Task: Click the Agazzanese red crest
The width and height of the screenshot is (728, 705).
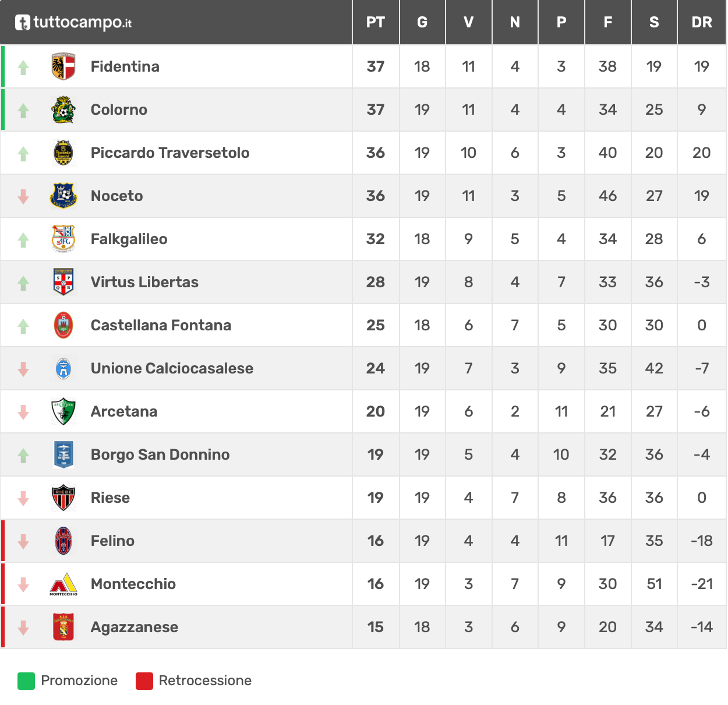Action: pyautogui.click(x=63, y=627)
